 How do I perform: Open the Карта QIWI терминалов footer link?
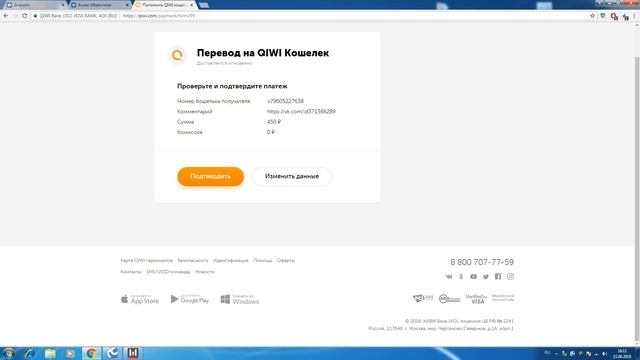tap(147, 260)
